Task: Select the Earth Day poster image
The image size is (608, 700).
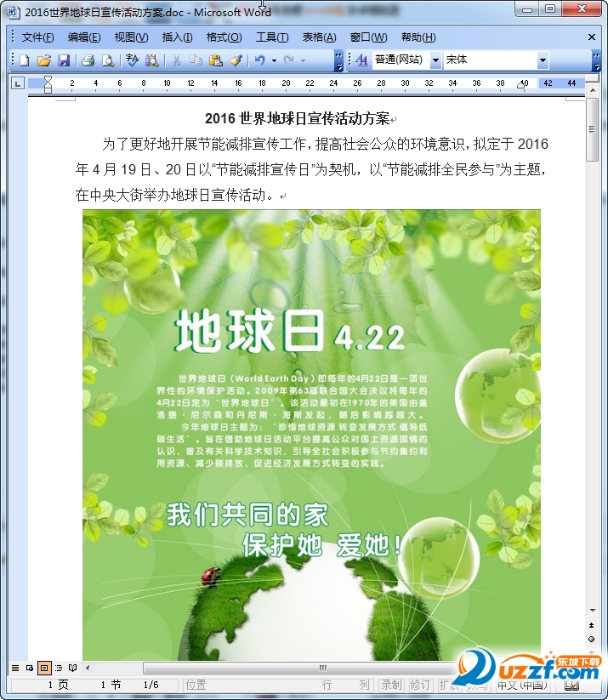Action: 311,435
